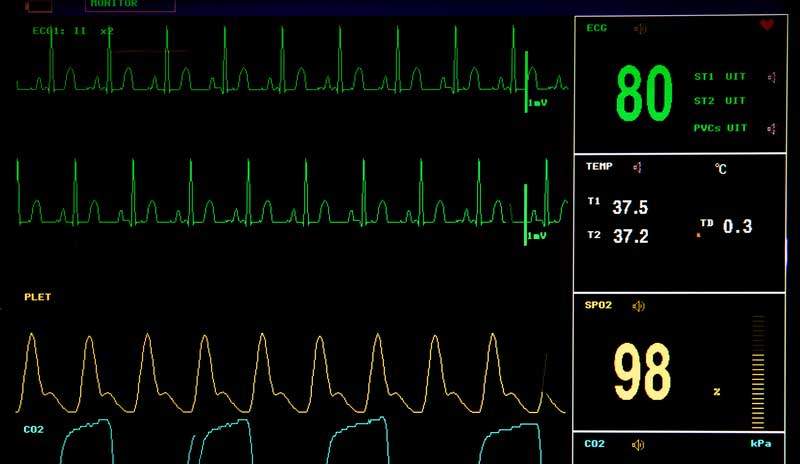This screenshot has height=464, width=800.
Task: Open the °C temperature unit selector
Action: click(720, 169)
